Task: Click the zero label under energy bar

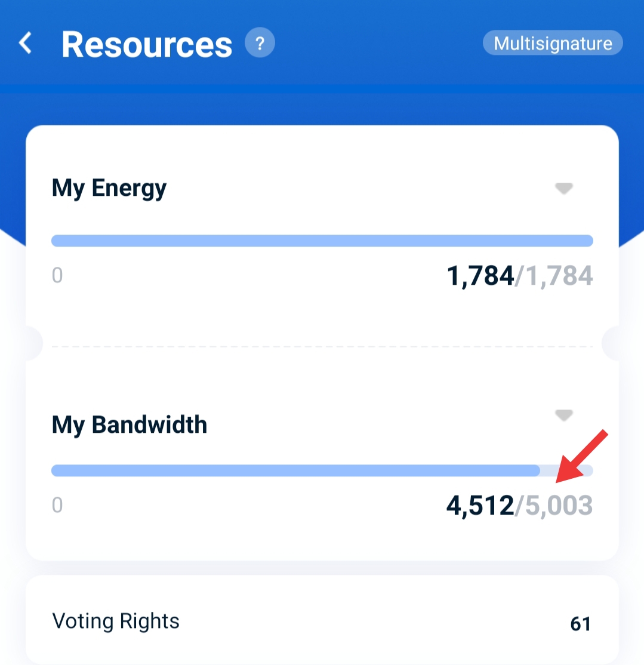Action: [x=57, y=275]
